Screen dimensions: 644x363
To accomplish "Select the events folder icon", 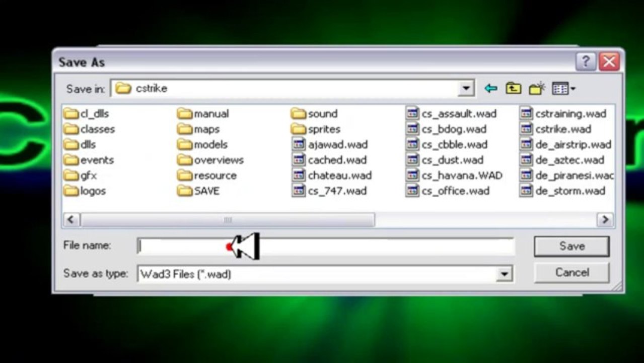I will point(71,160).
